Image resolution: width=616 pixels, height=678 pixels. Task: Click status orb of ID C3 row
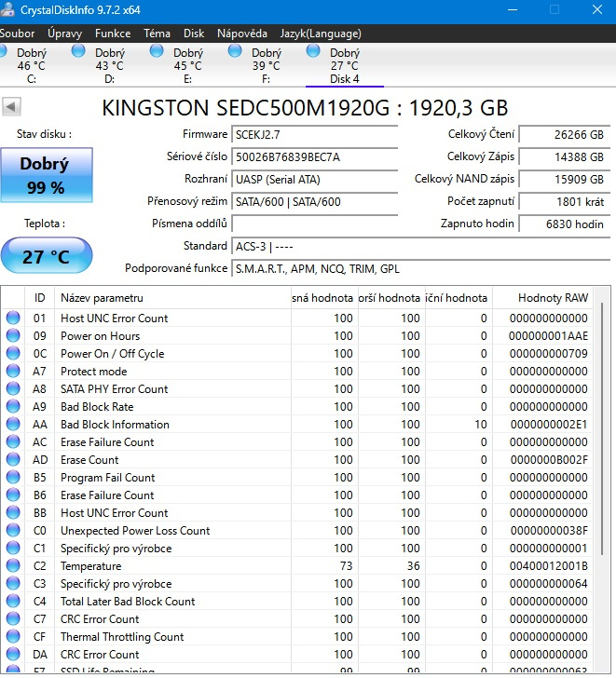pos(13,583)
